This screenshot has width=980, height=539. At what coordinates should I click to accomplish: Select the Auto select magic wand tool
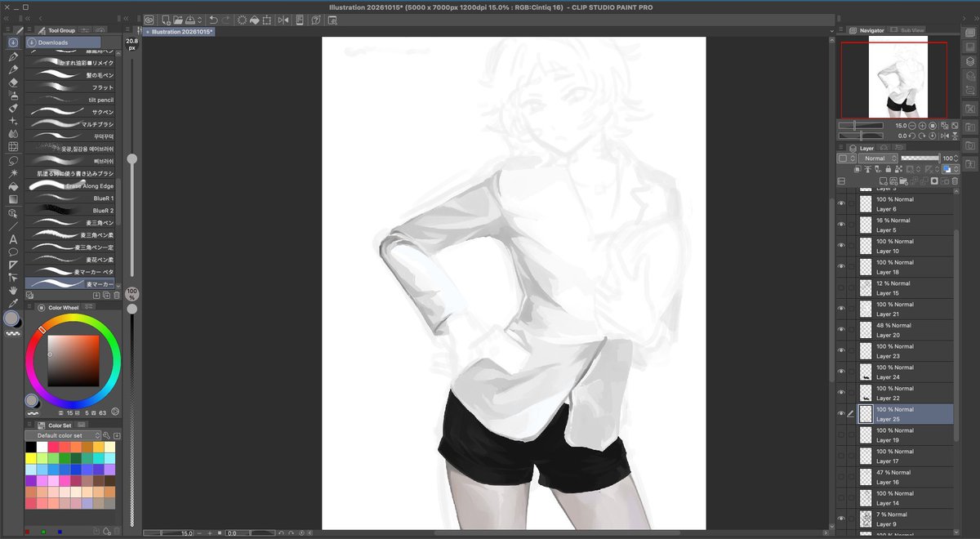13,174
